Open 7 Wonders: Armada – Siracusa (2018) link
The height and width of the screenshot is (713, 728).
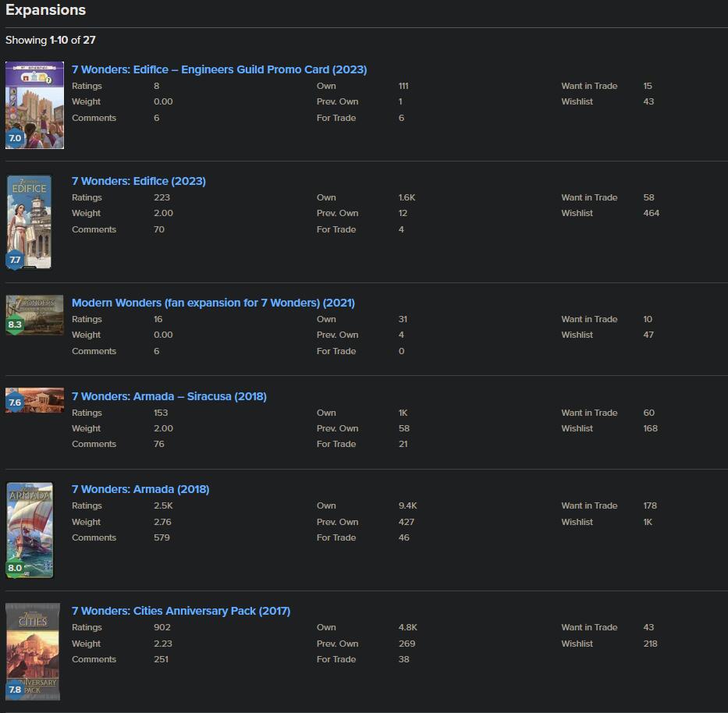(x=169, y=396)
